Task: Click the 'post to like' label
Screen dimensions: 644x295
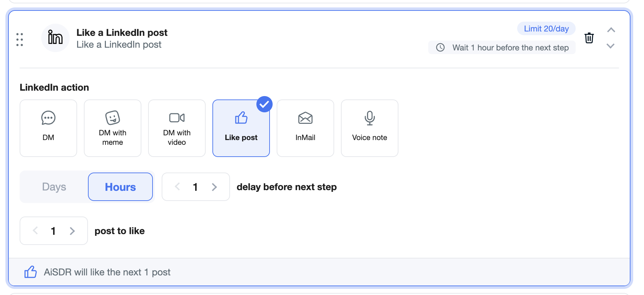Action: coord(120,231)
